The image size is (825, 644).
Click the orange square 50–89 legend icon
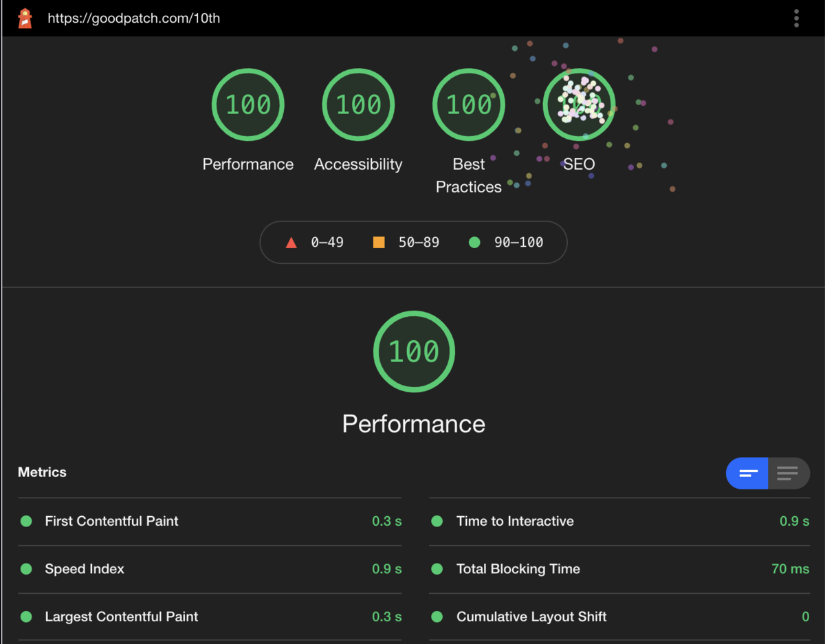(x=379, y=242)
